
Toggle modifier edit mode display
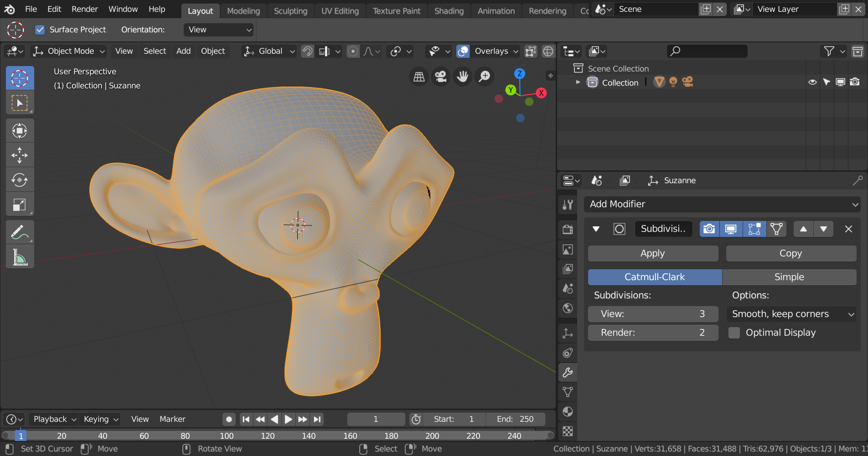(754, 229)
